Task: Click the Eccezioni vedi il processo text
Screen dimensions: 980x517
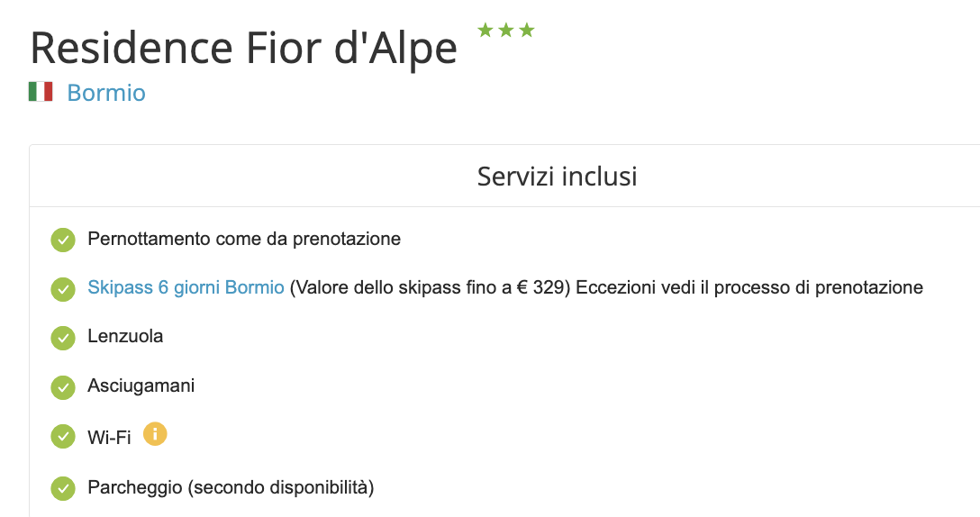Action: pyautogui.click(x=748, y=288)
